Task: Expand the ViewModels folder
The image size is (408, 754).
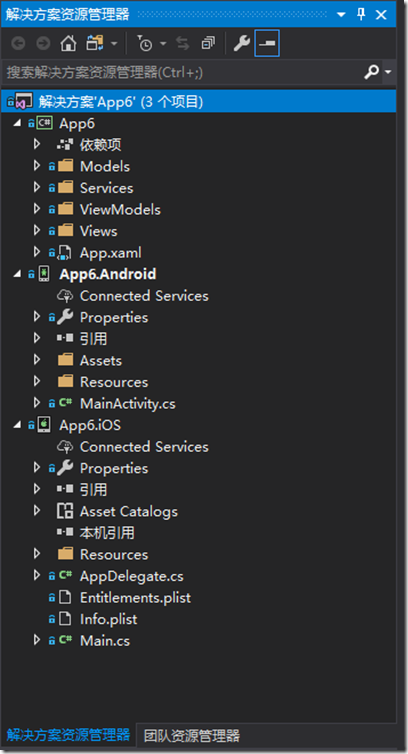Action: click(x=37, y=209)
